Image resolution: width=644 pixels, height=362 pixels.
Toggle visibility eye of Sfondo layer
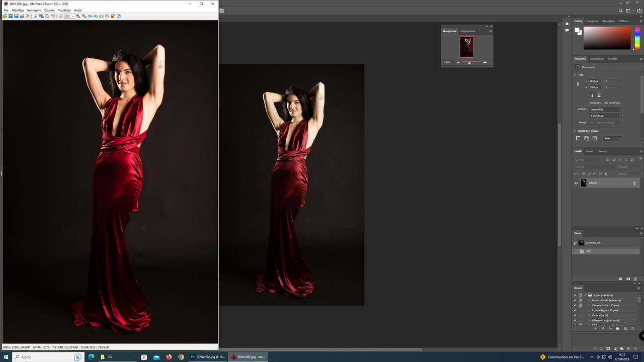[x=576, y=183]
